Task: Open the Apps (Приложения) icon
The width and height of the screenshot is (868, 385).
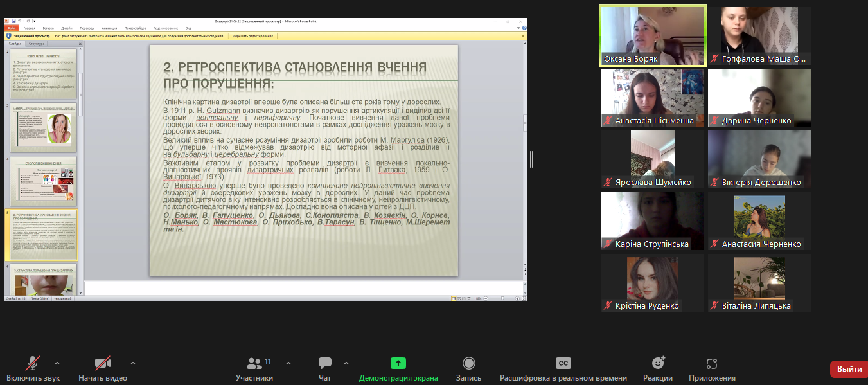Action: [x=711, y=363]
